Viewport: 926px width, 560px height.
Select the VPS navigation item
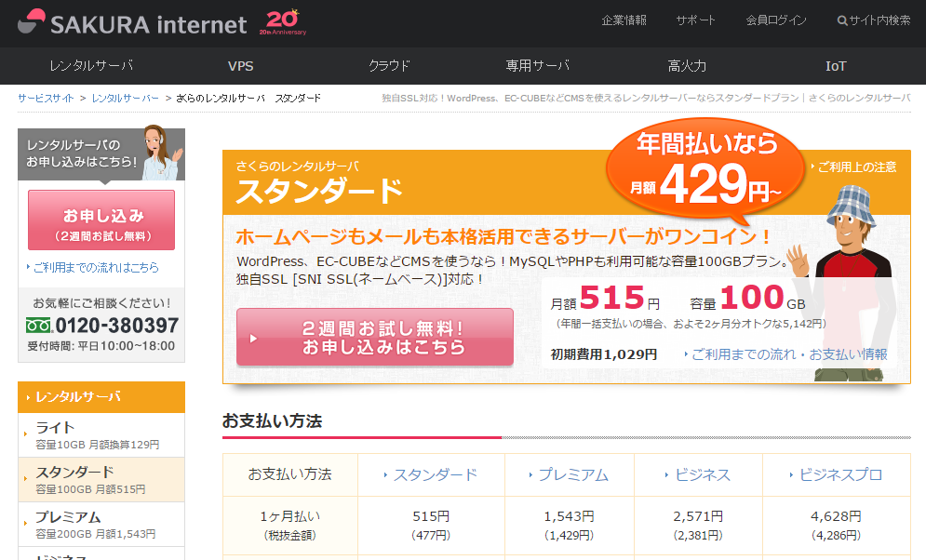(240, 66)
